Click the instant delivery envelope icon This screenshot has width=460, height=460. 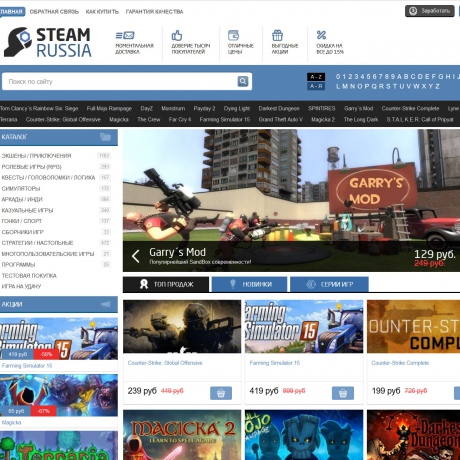125,35
